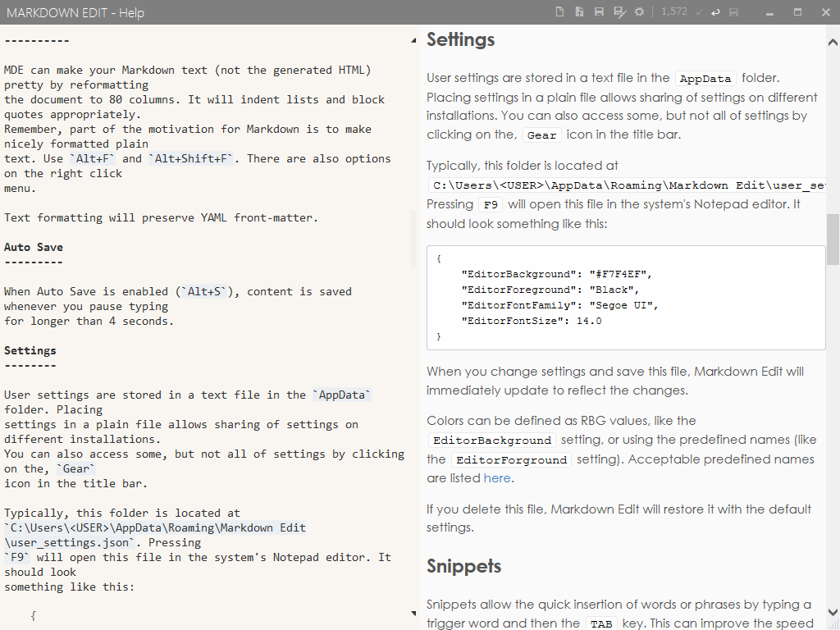Click the editor pane's scrollbar thumb
The image size is (840, 630).
[x=413, y=239]
